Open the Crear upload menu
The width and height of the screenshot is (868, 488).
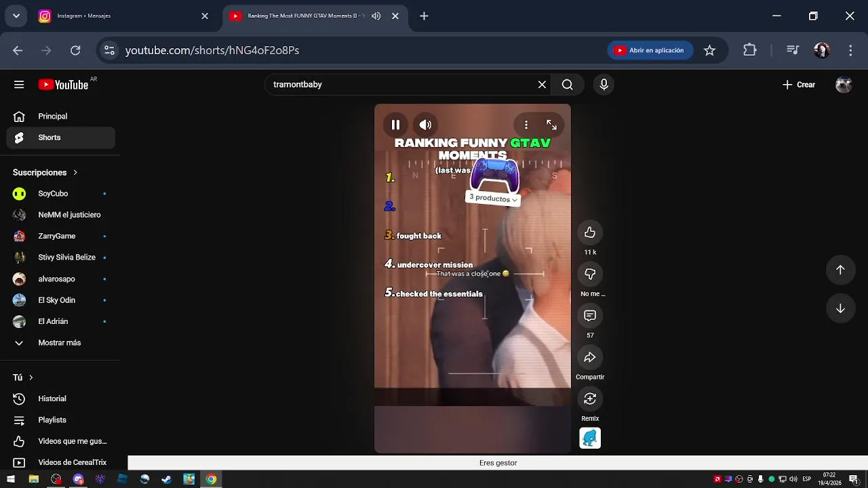(x=799, y=85)
